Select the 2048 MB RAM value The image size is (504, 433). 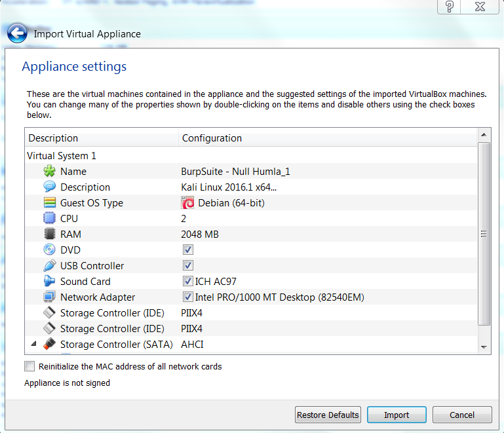point(200,234)
